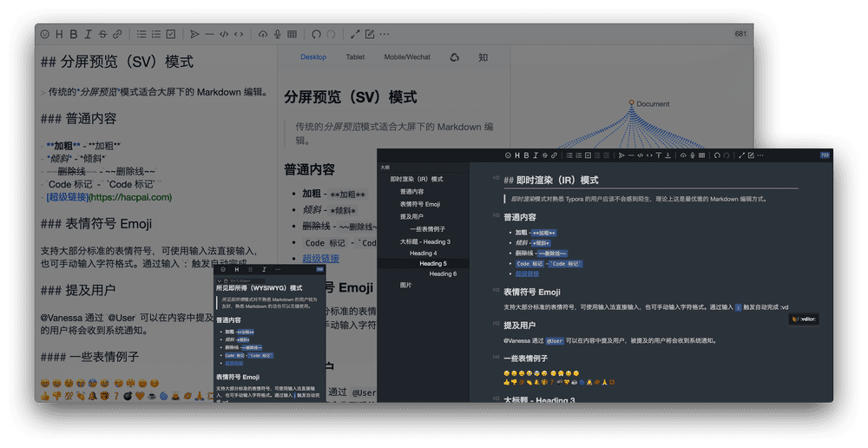Click the WeChat copy icon in preview bar

455,57
